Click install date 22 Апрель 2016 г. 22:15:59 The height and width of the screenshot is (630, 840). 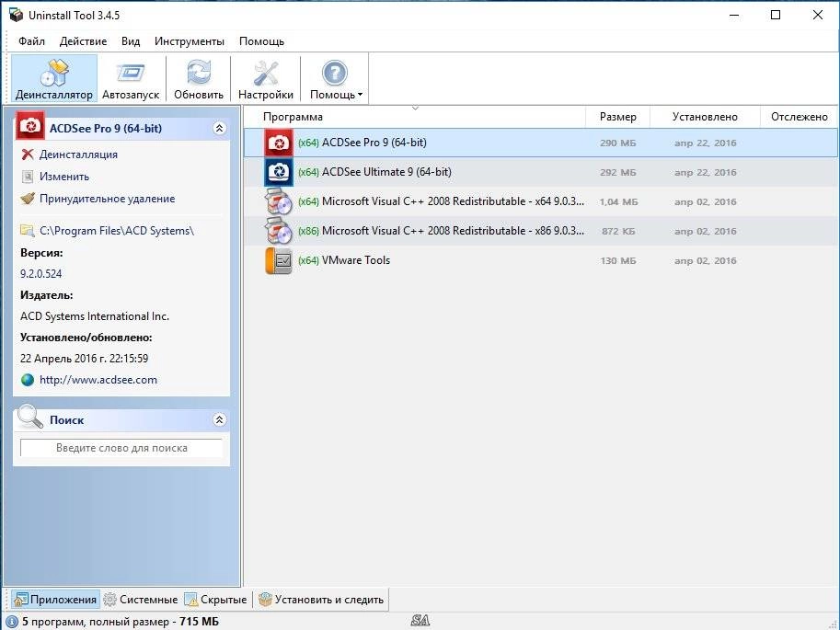tap(84, 359)
